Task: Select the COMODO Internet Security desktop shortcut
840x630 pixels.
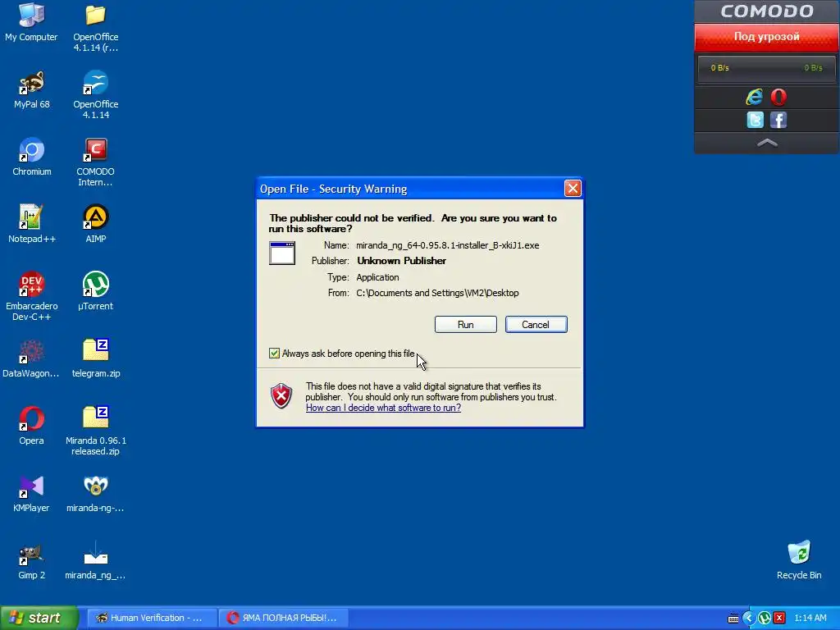Action: (95, 162)
